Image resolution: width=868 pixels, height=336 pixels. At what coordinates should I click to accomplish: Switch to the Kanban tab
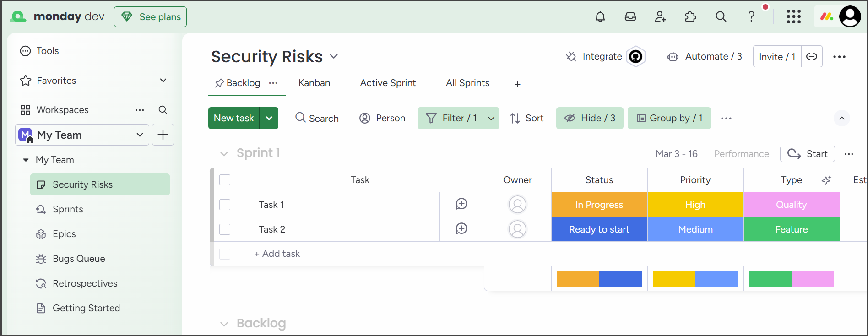point(314,83)
